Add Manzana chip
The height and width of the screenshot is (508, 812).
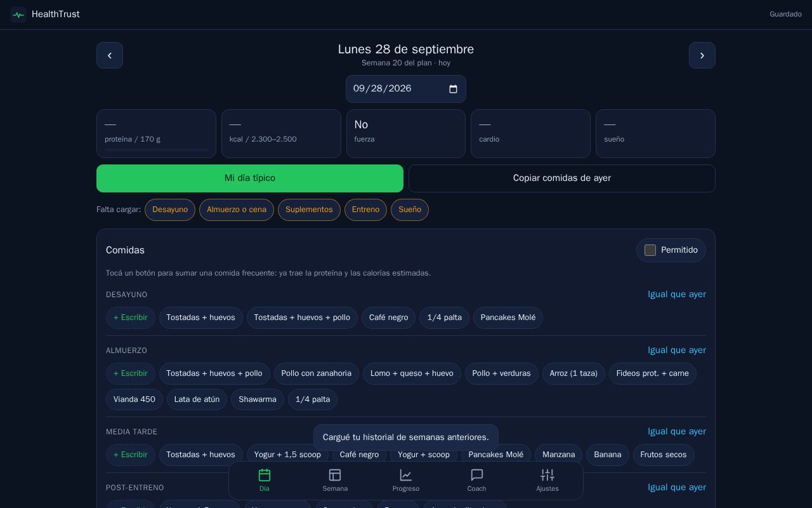559,455
